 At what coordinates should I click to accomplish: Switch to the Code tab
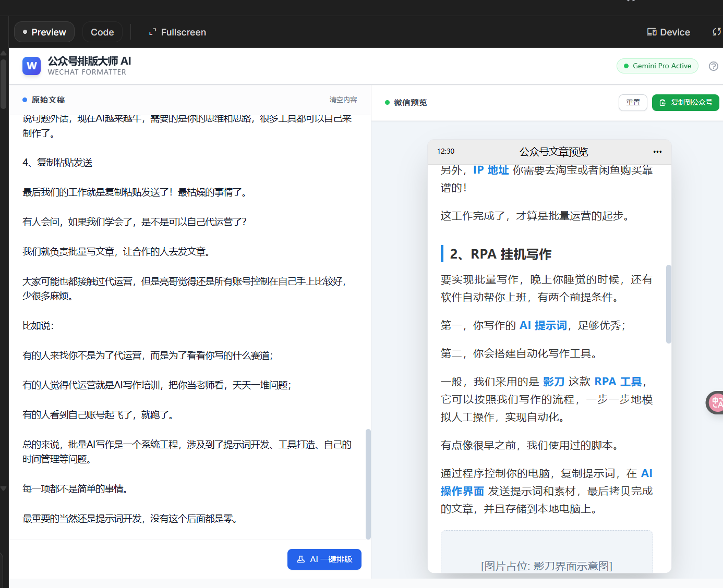[102, 32]
